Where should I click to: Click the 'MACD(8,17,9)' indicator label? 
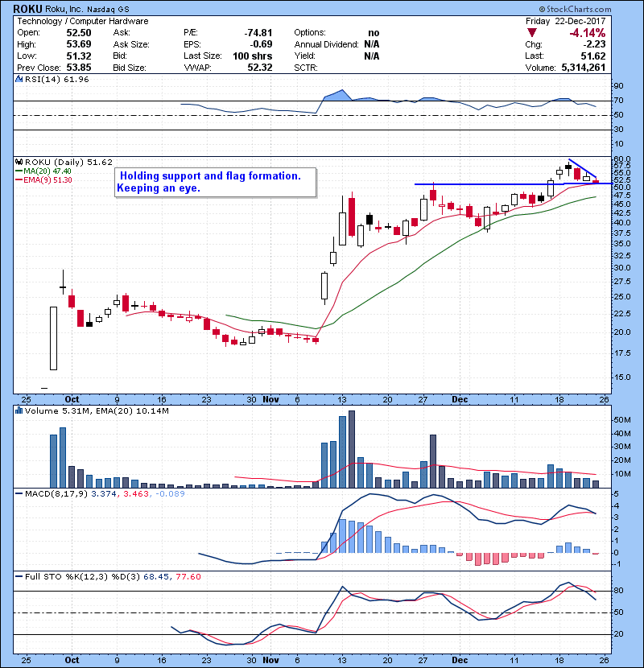[x=56, y=494]
